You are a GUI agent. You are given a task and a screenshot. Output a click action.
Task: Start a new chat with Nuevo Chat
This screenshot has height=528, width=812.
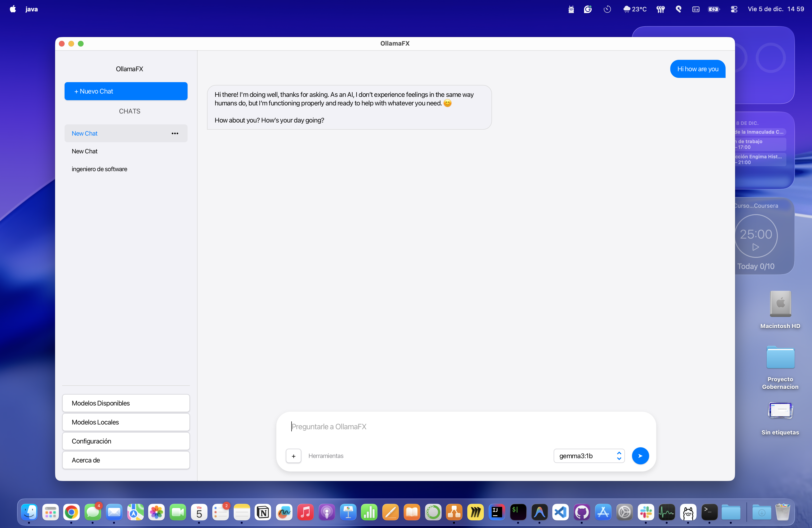pyautogui.click(x=126, y=91)
